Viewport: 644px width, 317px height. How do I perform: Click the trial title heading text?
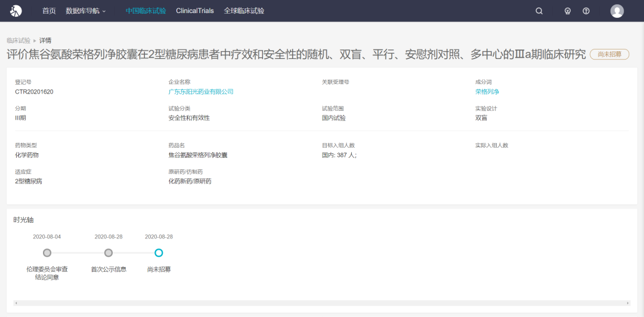(x=296, y=54)
